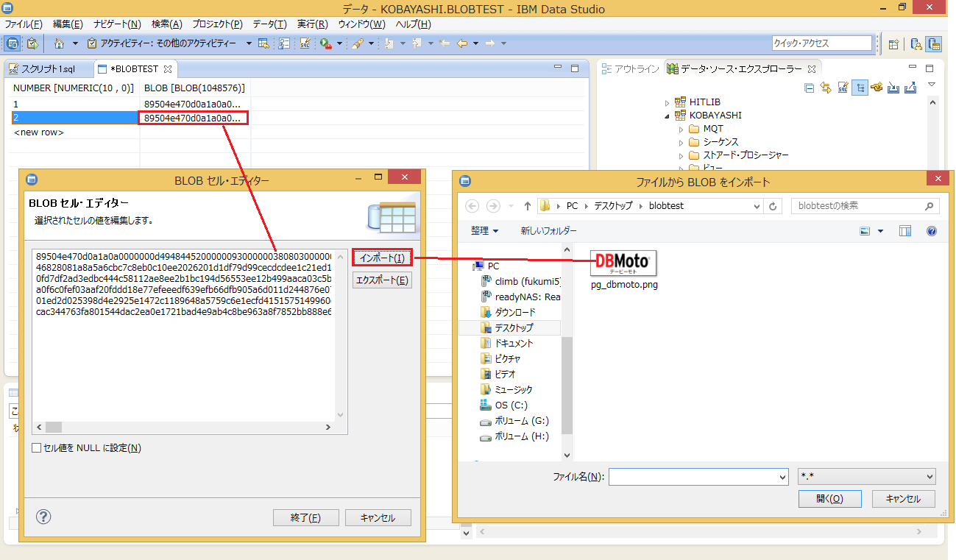Click the clipboard task icon in toolbar

pos(32,43)
